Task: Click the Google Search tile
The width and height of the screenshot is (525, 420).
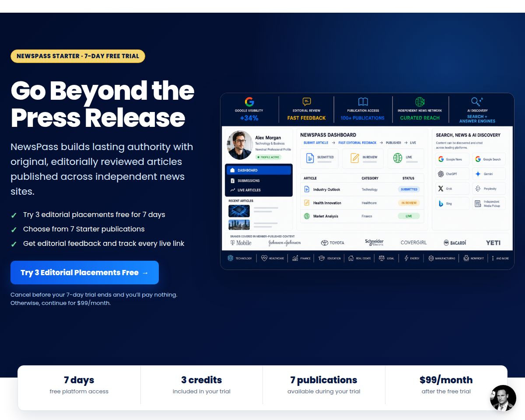Action: pyautogui.click(x=490, y=159)
